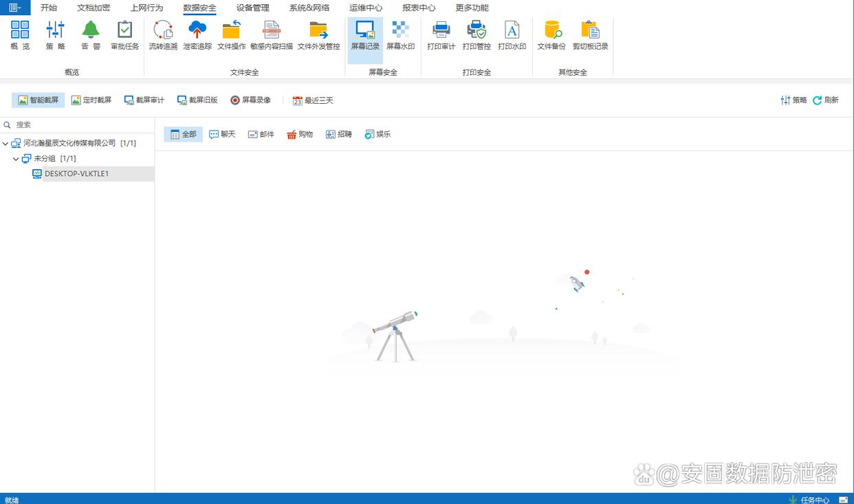
Task: Collapse the 河北瀚星辰文化传媒有限公司 tree node
Action: pyautogui.click(x=6, y=144)
